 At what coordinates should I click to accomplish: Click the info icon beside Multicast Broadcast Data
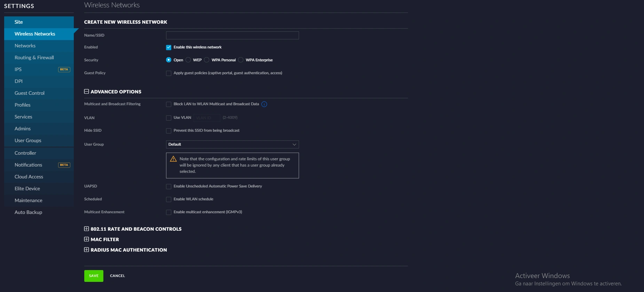point(264,104)
